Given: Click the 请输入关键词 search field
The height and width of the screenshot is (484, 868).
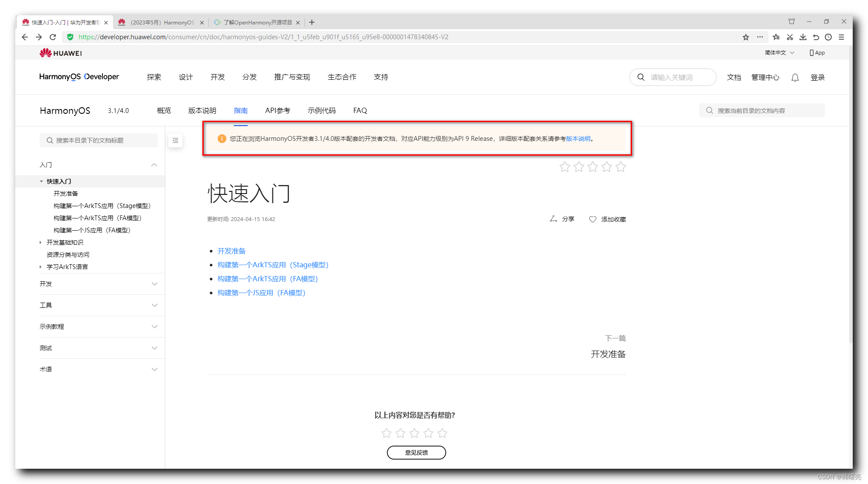Looking at the screenshot, I should pos(673,77).
